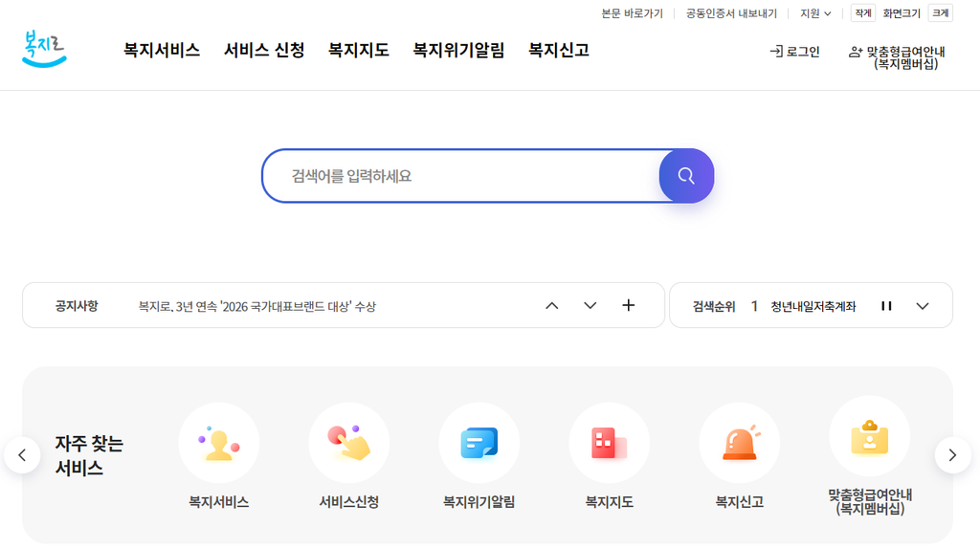Open the 복지신고 menu
This screenshot has width=980, height=549.
point(559,50)
